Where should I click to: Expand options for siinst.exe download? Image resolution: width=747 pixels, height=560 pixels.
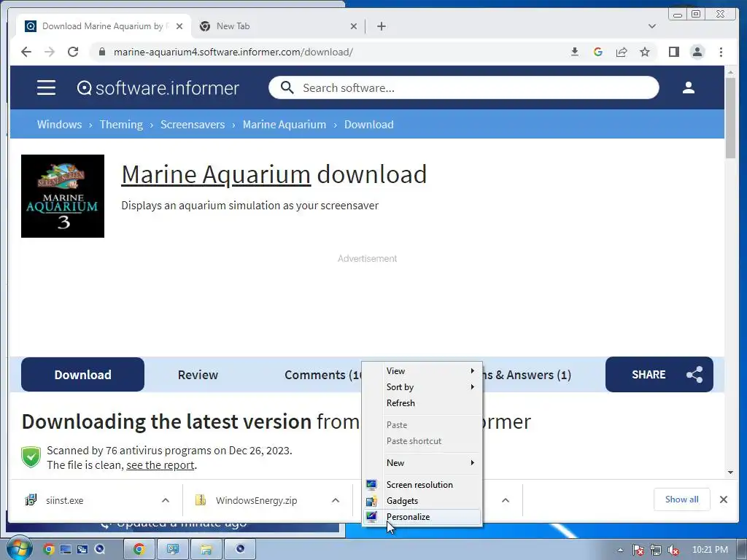coord(166,500)
